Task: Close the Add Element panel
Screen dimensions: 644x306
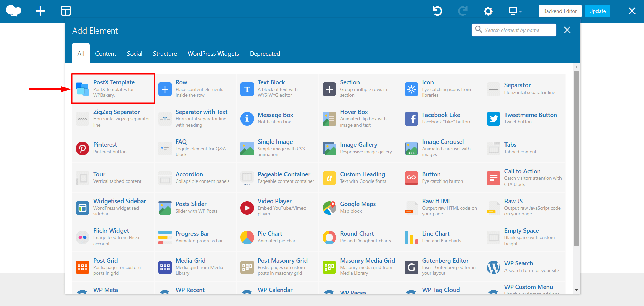Action: pyautogui.click(x=567, y=30)
